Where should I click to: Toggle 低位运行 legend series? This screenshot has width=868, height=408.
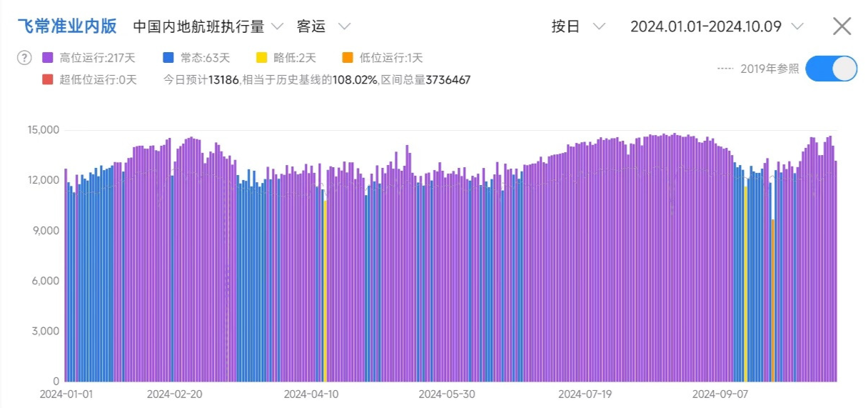383,58
